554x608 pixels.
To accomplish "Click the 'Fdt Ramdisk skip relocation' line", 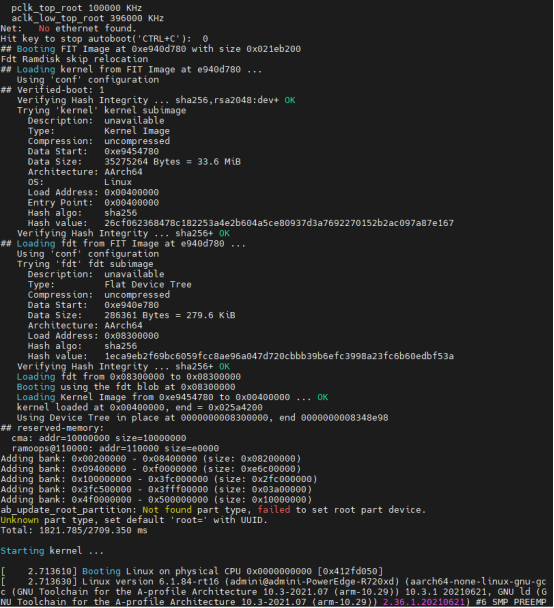I will tap(74, 59).
